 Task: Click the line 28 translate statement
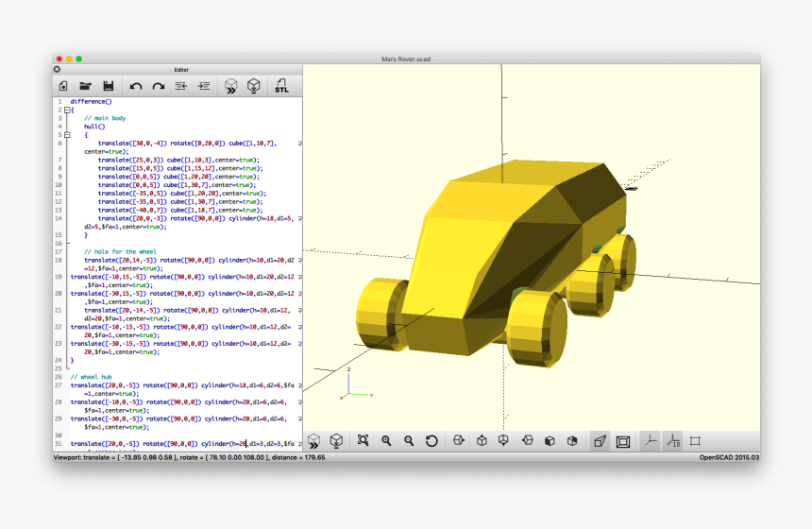pyautogui.click(x=178, y=406)
